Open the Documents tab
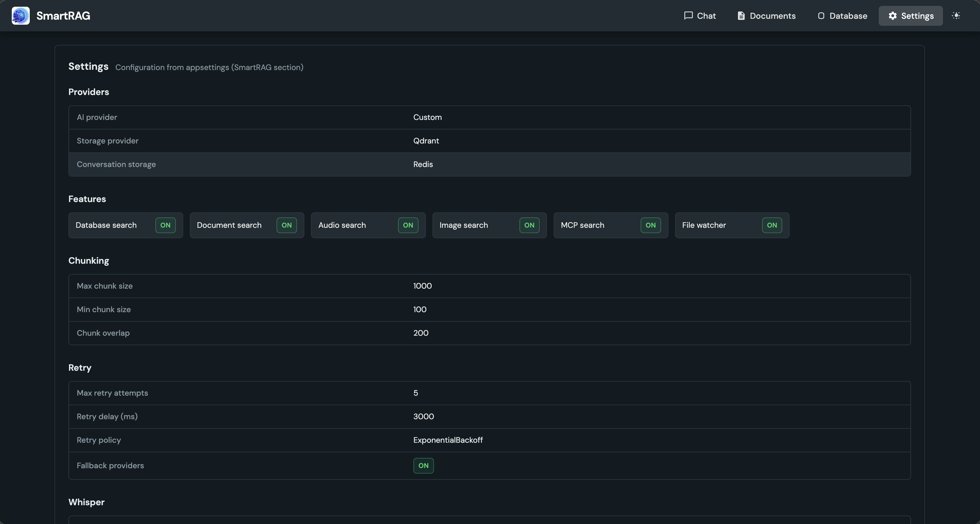Screen dimensions: 980x524 pyautogui.click(x=767, y=16)
